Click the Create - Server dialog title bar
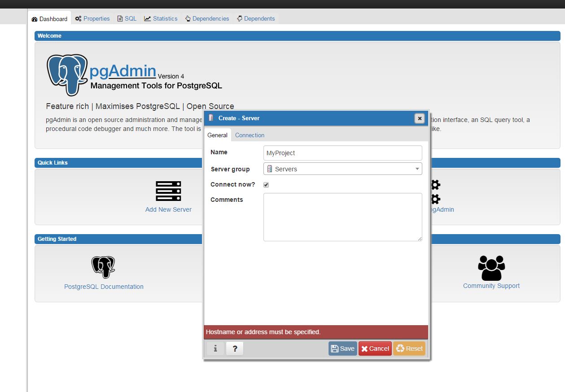565x392 pixels. pos(316,118)
